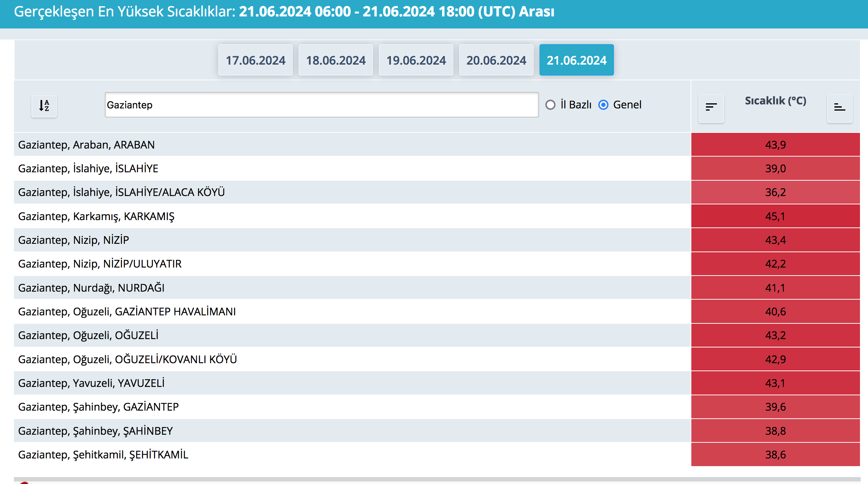Open the 19.06.2024 date tab
Viewport: 868px width, 484px height.
point(416,60)
